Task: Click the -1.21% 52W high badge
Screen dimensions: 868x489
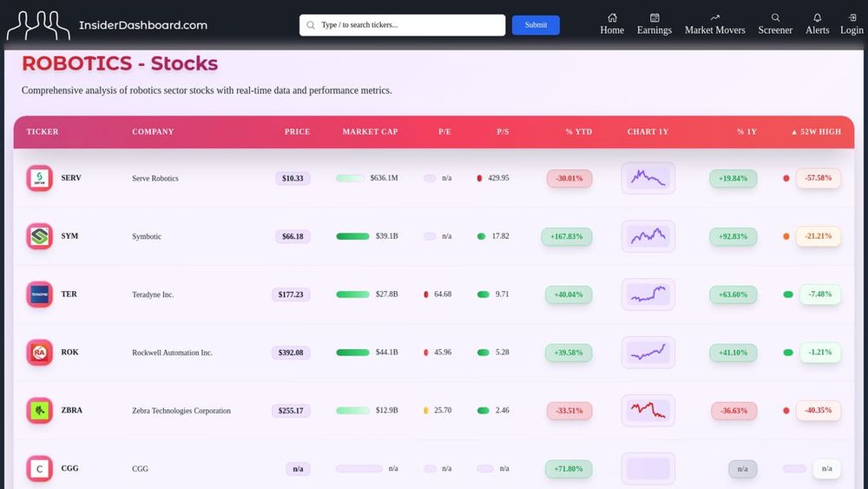Action: point(820,353)
